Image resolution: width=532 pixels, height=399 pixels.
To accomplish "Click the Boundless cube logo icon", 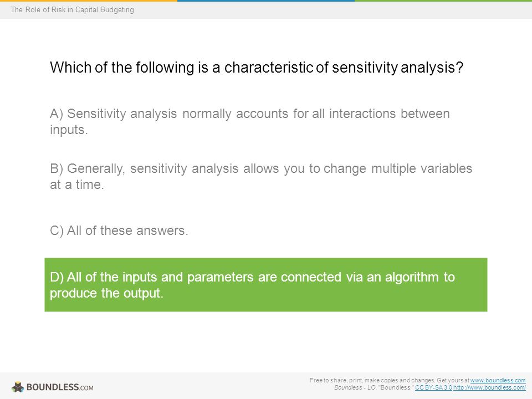I will pos(18,387).
